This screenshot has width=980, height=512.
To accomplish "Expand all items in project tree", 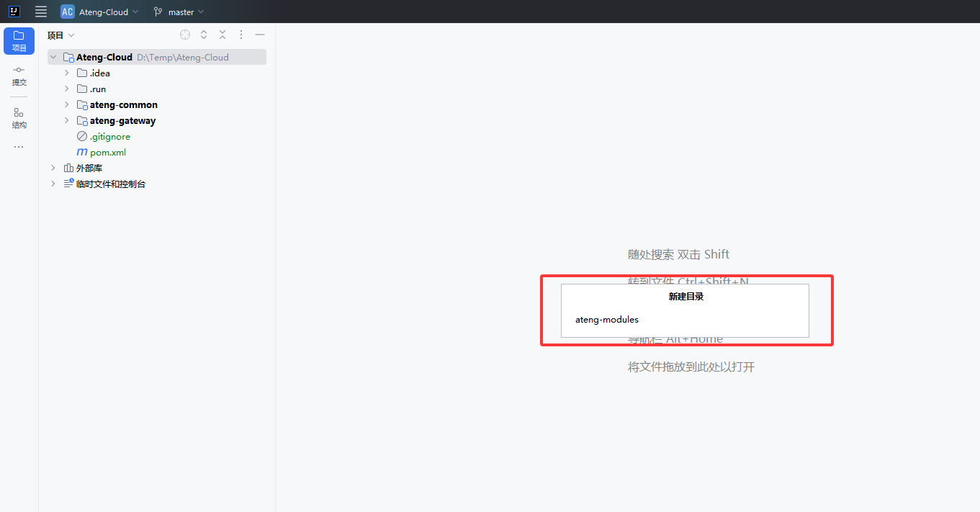I will pos(204,35).
